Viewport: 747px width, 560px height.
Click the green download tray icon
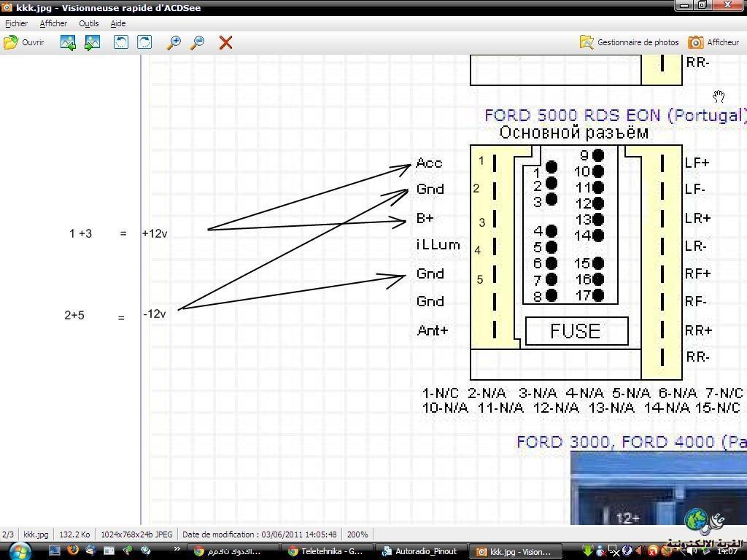coord(589,551)
